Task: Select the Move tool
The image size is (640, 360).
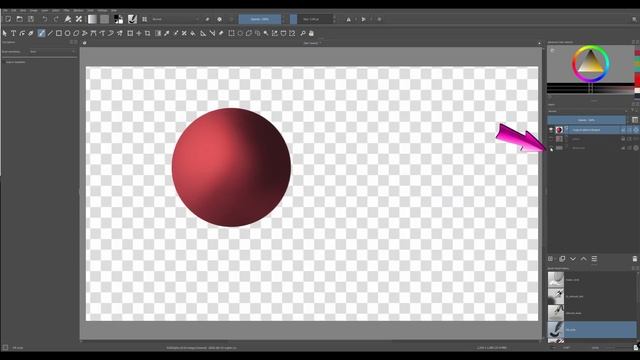Action: tap(139, 33)
